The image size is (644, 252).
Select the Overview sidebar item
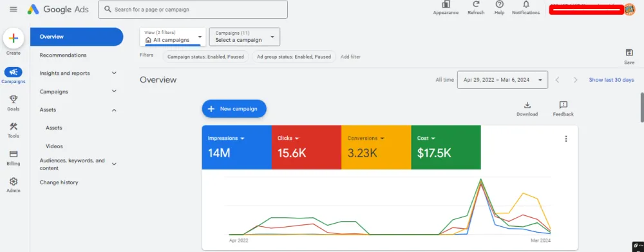(x=77, y=37)
